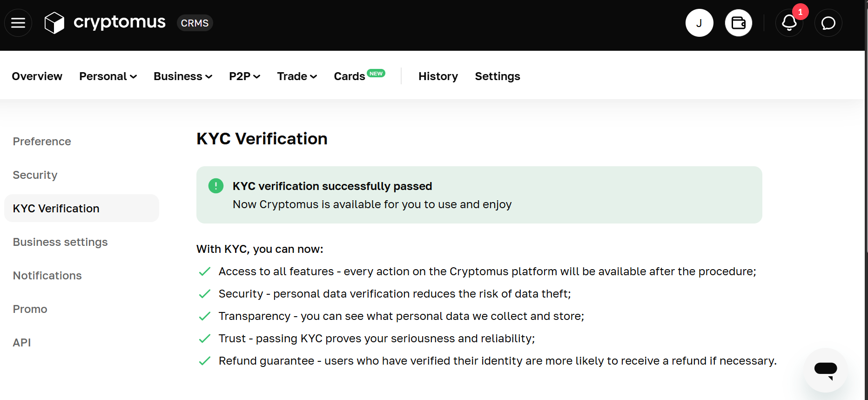
Task: Click the green KYC success alert icon
Action: coord(216,186)
